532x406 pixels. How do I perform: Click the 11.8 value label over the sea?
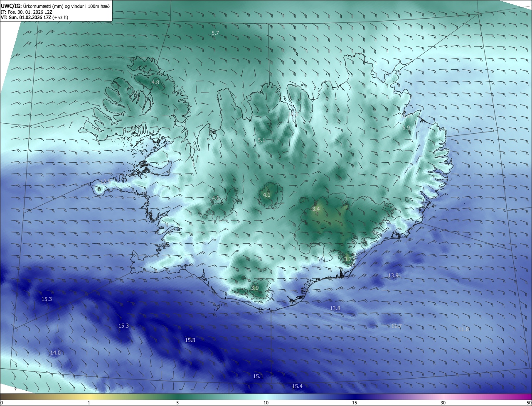(463, 329)
